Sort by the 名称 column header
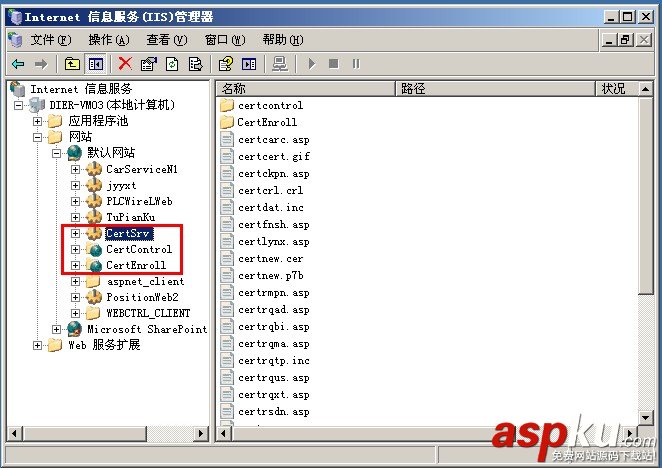 pyautogui.click(x=306, y=89)
